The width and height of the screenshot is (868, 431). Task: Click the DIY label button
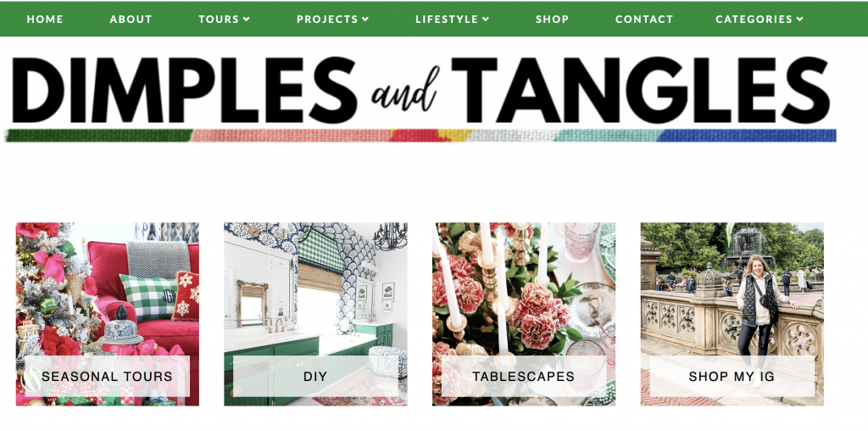(315, 377)
